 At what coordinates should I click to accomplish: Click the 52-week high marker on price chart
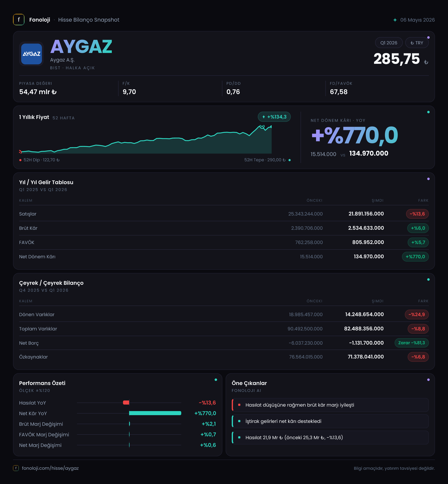(262, 126)
